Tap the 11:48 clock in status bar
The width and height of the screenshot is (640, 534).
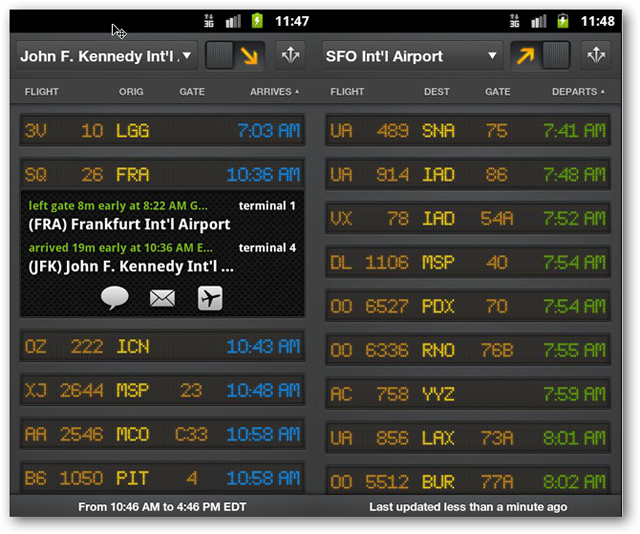[598, 21]
